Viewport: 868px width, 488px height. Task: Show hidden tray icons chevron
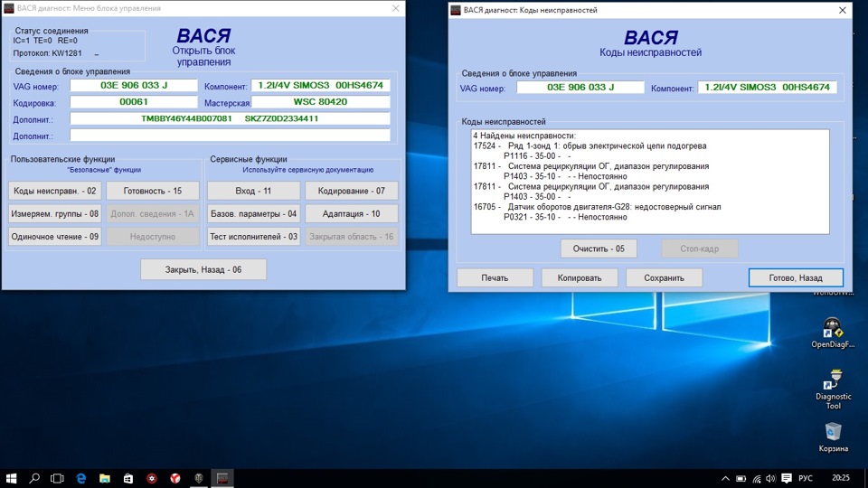tap(725, 479)
